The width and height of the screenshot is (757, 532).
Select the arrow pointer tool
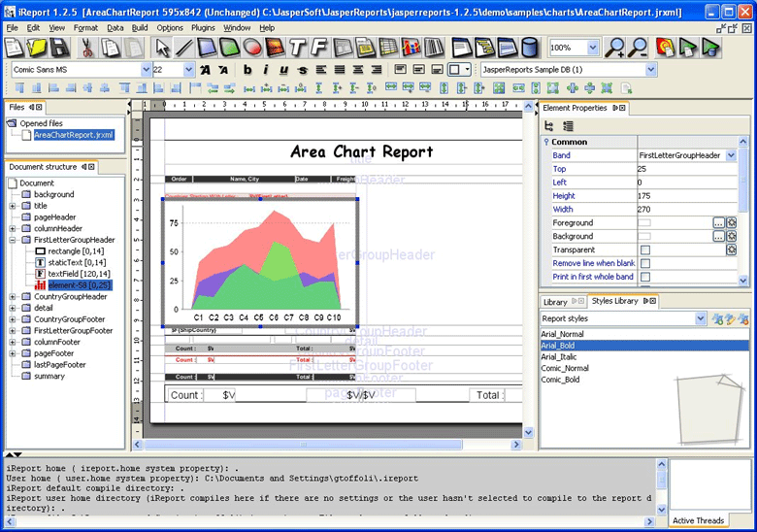tap(164, 48)
